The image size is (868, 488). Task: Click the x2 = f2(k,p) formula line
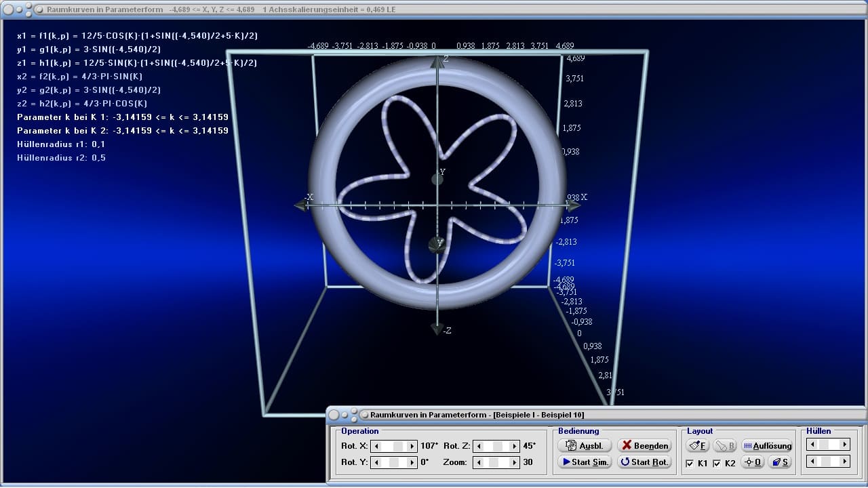click(x=80, y=76)
